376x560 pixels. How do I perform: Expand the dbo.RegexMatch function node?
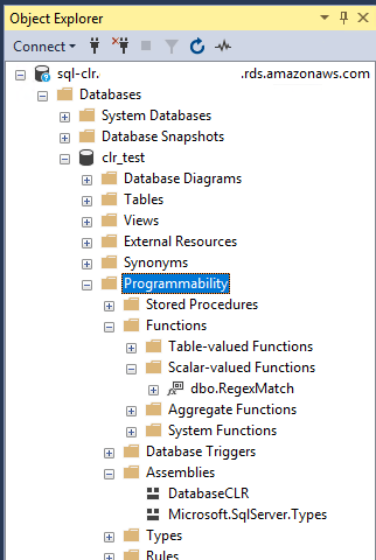pos(153,390)
